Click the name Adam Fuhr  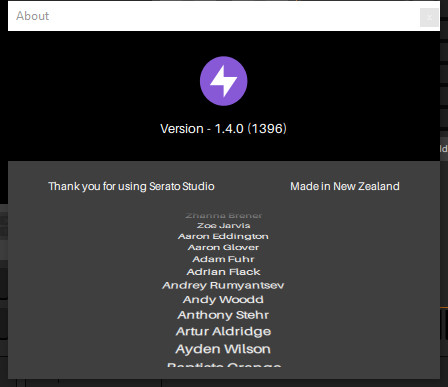point(223,259)
